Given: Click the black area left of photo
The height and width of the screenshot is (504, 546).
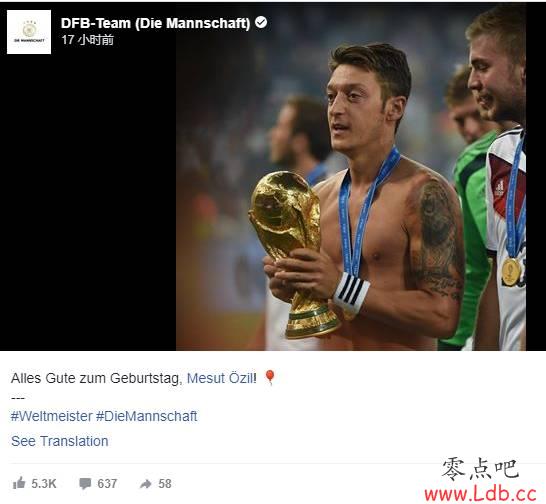Looking at the screenshot, I should [88, 202].
